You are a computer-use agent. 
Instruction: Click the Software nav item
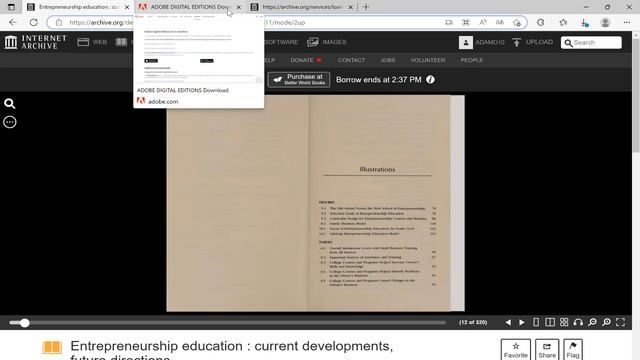[281, 42]
